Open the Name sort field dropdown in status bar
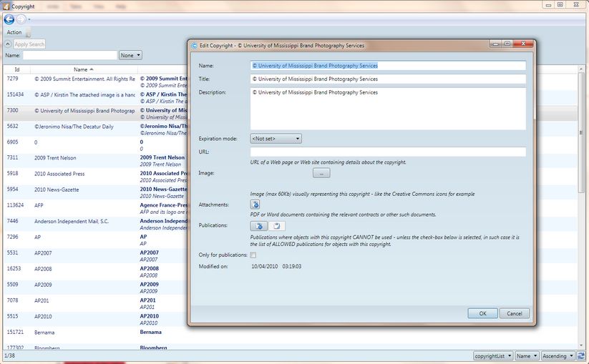589x364 pixels. [527, 355]
